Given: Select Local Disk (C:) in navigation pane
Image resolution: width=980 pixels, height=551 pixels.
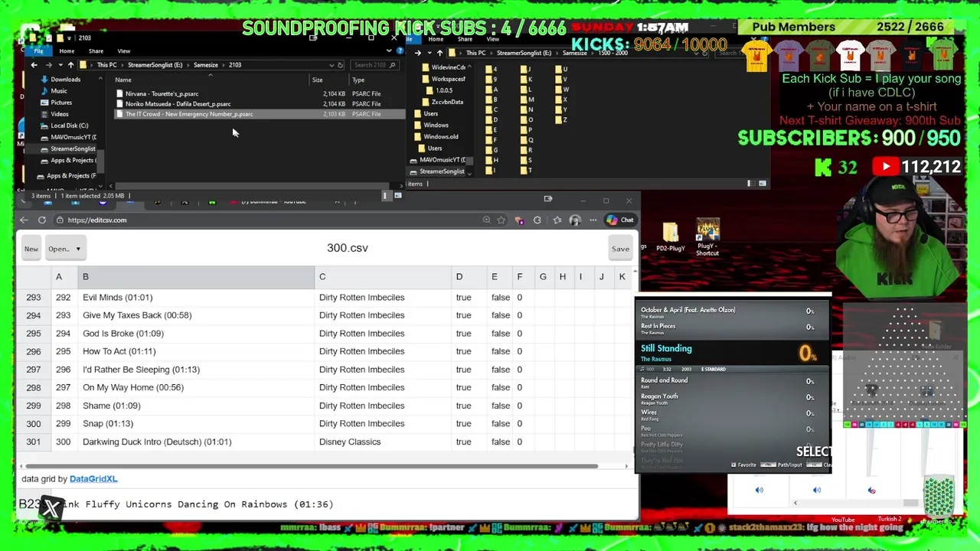Looking at the screenshot, I should (x=69, y=126).
